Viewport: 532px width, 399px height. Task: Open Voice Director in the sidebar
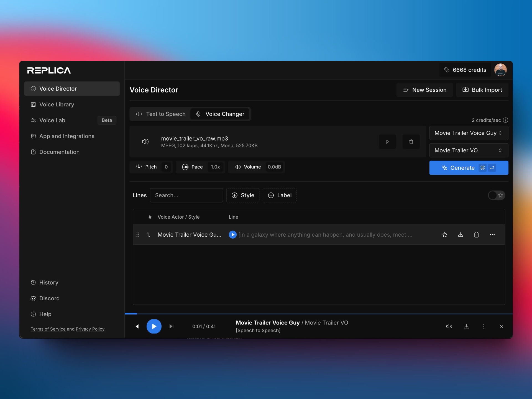tap(72, 89)
